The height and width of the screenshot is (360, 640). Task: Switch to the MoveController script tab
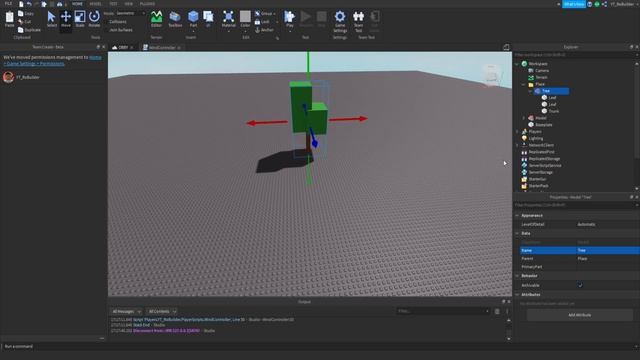pos(162,48)
